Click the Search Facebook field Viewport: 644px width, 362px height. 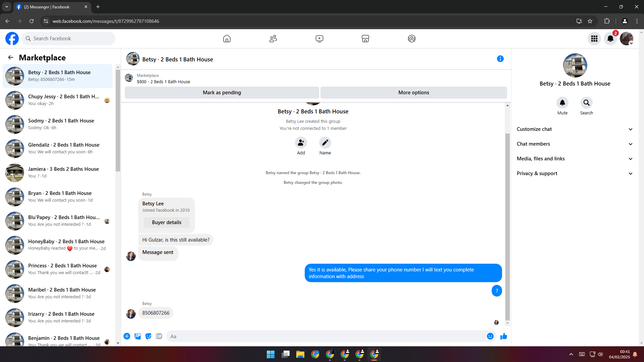coord(68,39)
